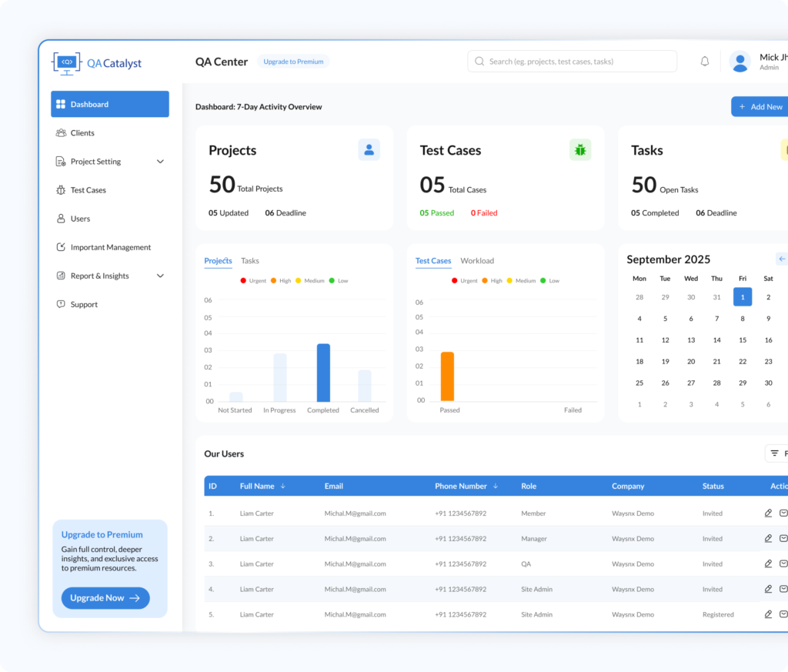Click the Upgrade to Premium header badge
Image resolution: width=788 pixels, height=672 pixels.
[x=293, y=62]
